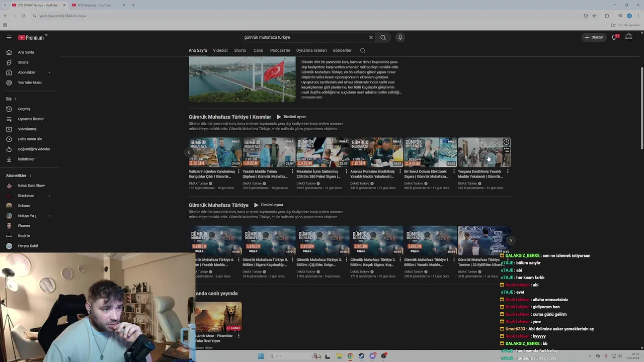Open İndirilenler downloads page

pos(26,159)
